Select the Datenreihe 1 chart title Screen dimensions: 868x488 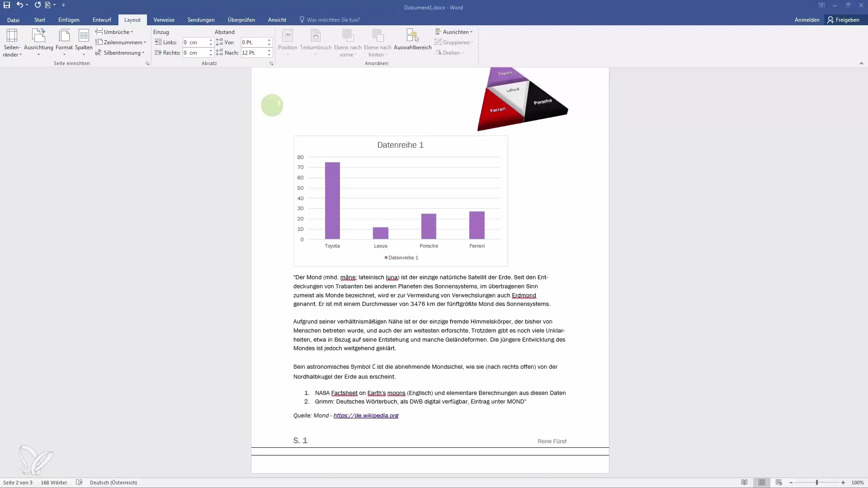400,145
